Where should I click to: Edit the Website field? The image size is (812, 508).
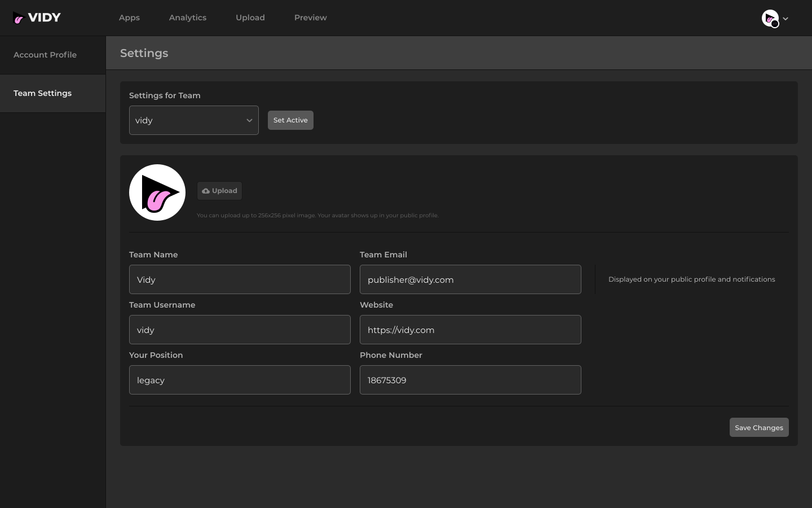click(470, 330)
